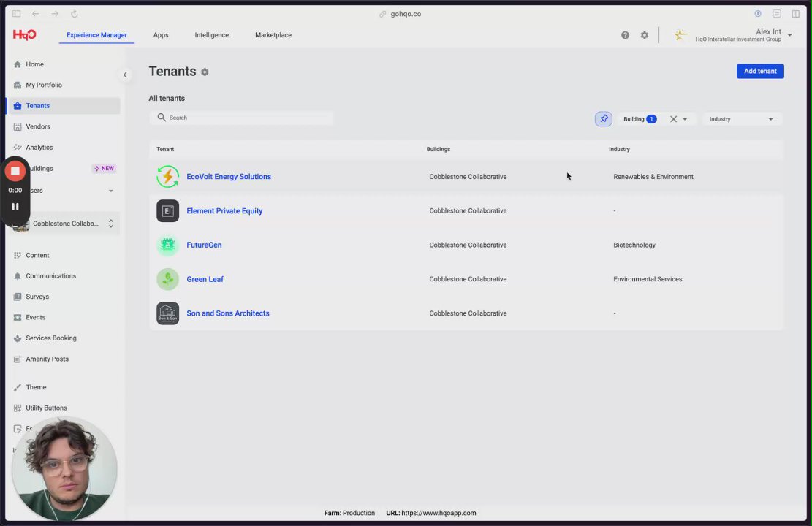The width and height of the screenshot is (812, 526).
Task: Click the Building filter count badge
Action: pyautogui.click(x=651, y=119)
